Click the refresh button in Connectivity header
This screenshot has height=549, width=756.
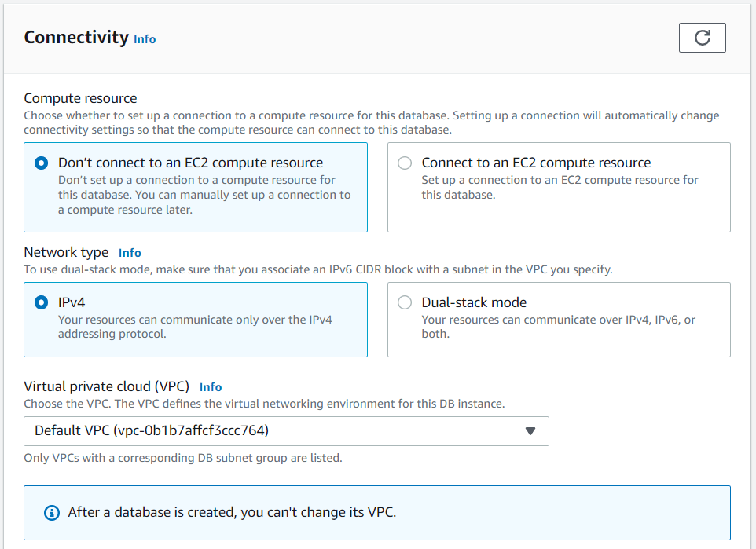coord(702,38)
